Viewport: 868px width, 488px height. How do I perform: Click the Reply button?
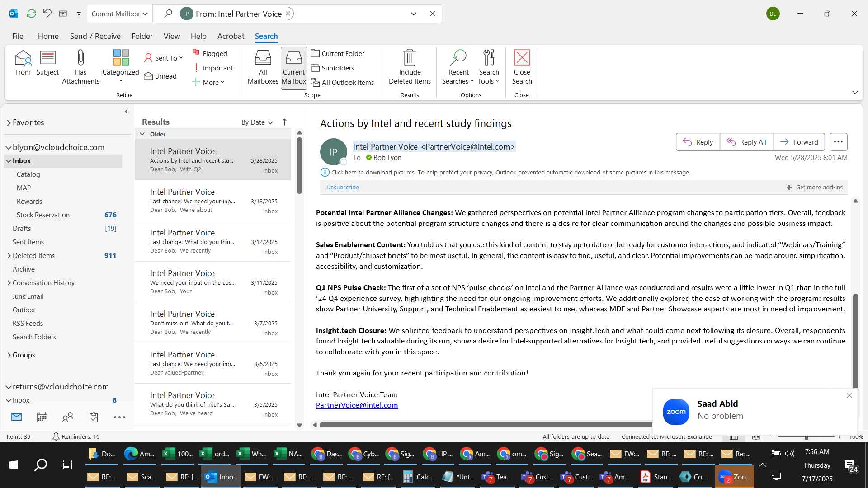698,142
